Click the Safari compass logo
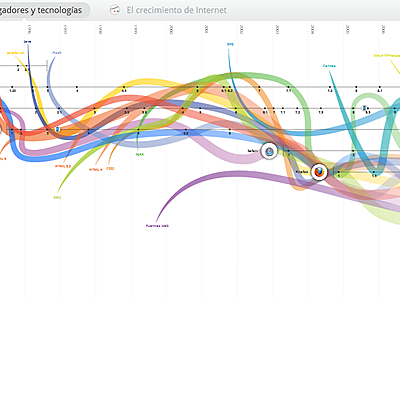Screen dimensions: 400x400 coord(269,151)
